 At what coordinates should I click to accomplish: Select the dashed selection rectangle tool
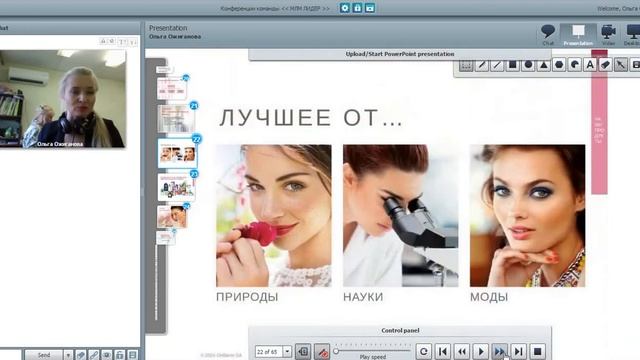(x=466, y=65)
